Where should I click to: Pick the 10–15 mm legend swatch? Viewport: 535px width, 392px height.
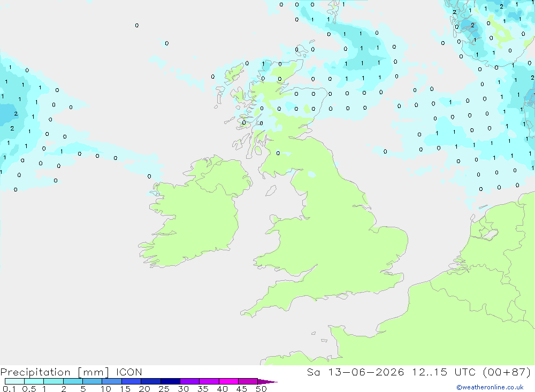point(112,381)
